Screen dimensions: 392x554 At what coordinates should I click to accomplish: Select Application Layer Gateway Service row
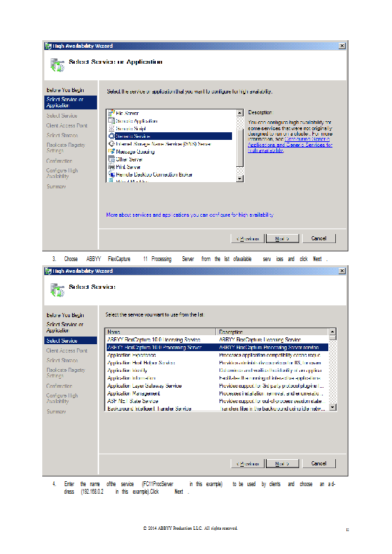click(x=217, y=386)
